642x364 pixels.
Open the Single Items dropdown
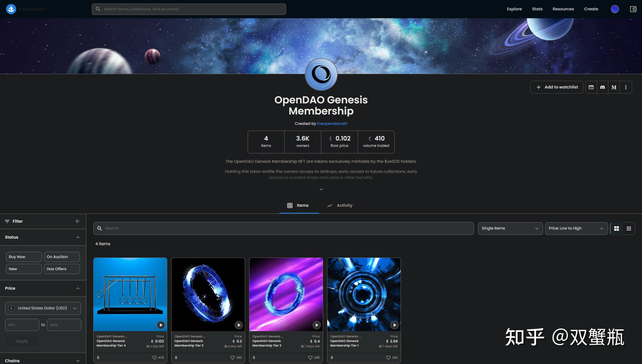(x=510, y=229)
